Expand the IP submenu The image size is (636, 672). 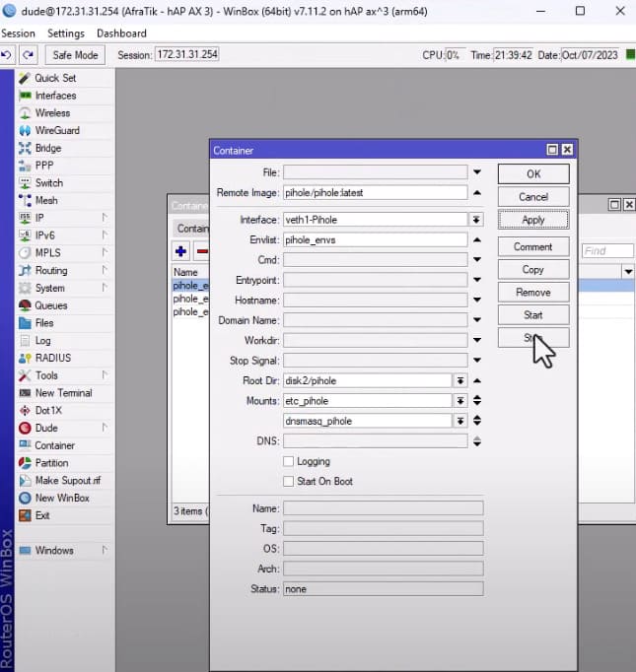click(105, 218)
